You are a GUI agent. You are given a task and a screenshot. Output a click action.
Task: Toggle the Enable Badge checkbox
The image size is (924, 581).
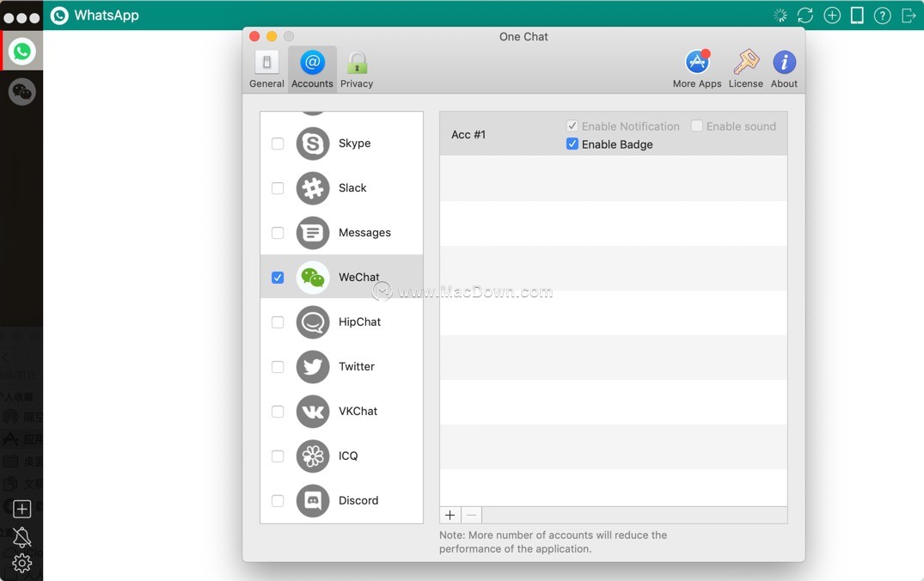tap(572, 144)
